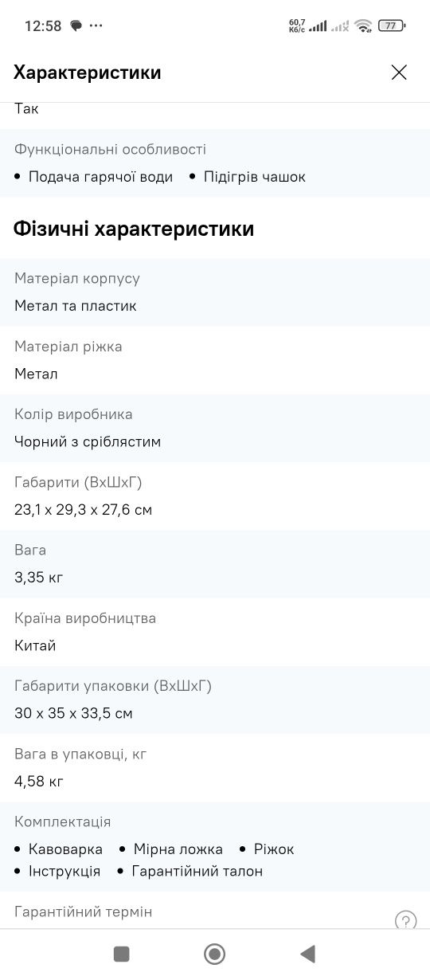Tap the battery indicator in status bar
The width and height of the screenshot is (430, 980).
pyautogui.click(x=391, y=25)
